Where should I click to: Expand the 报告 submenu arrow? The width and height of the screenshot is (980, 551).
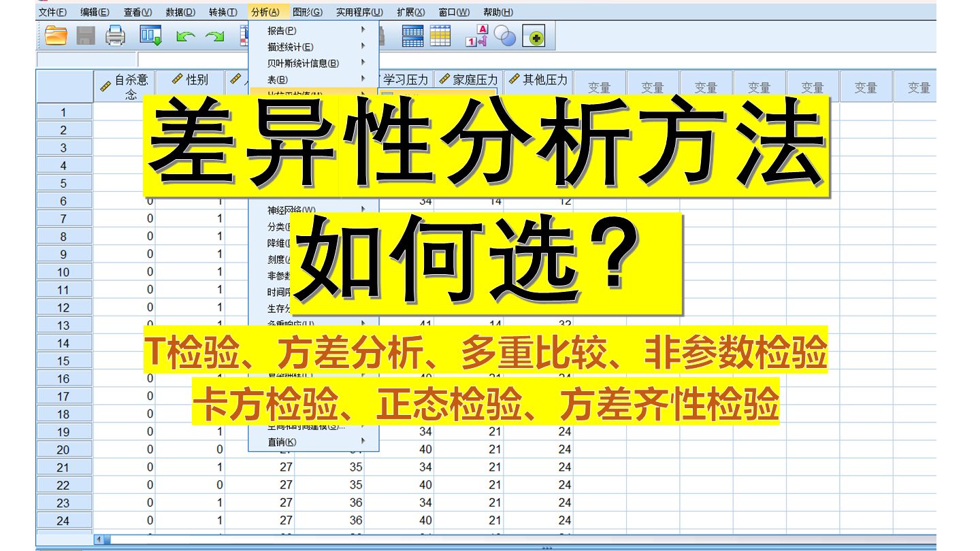coord(363,30)
